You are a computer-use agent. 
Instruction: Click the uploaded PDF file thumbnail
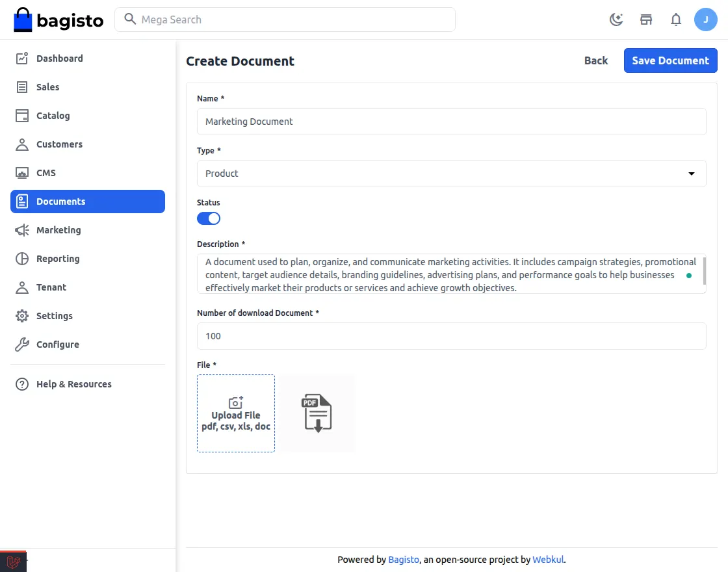click(x=317, y=413)
